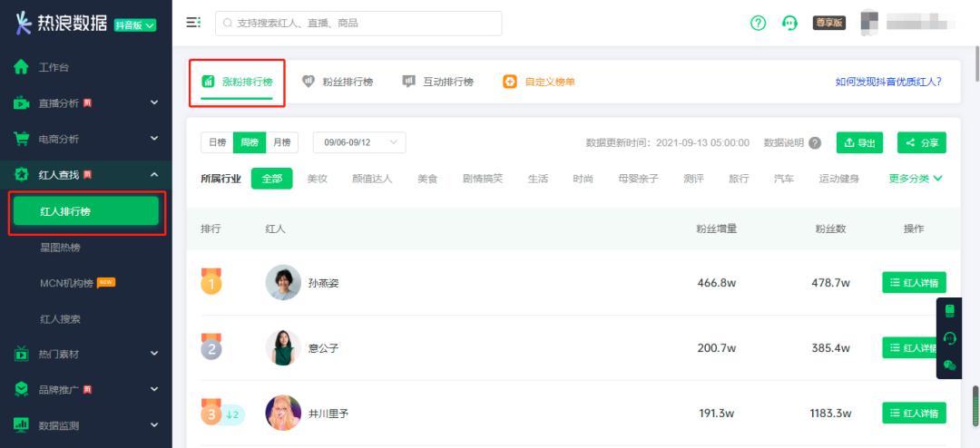Click 红人详情 button for 孙燕姿

[x=915, y=282]
